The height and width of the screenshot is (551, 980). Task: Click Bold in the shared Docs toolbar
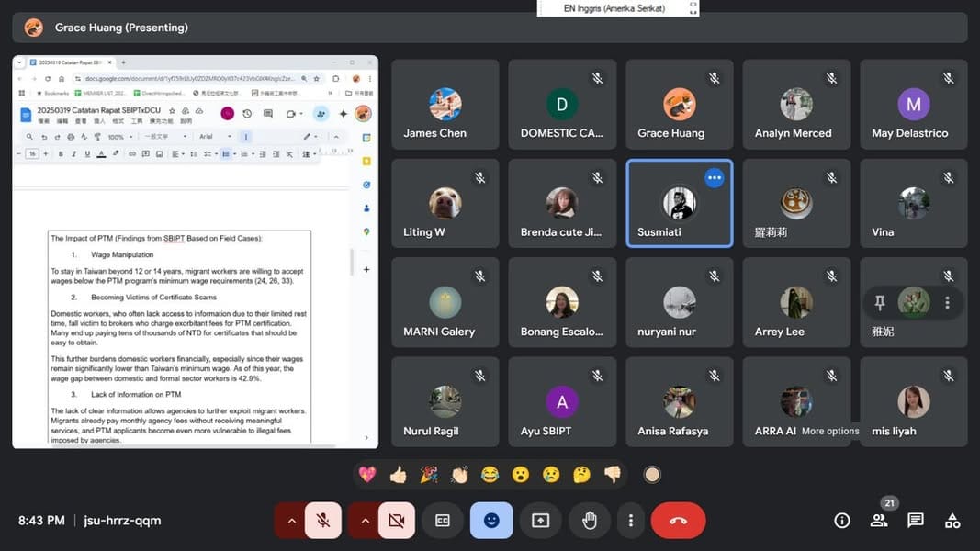click(x=61, y=153)
